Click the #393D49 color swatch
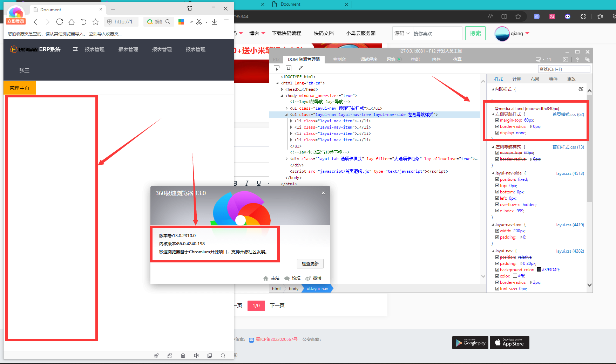Viewport: 616px width, 364px height. click(539, 270)
